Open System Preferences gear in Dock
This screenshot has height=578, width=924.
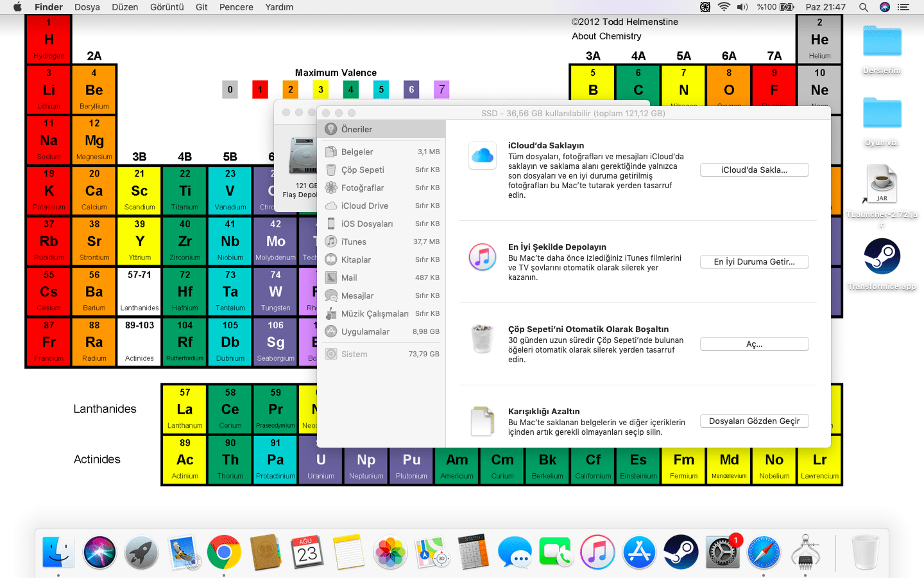[723, 552]
